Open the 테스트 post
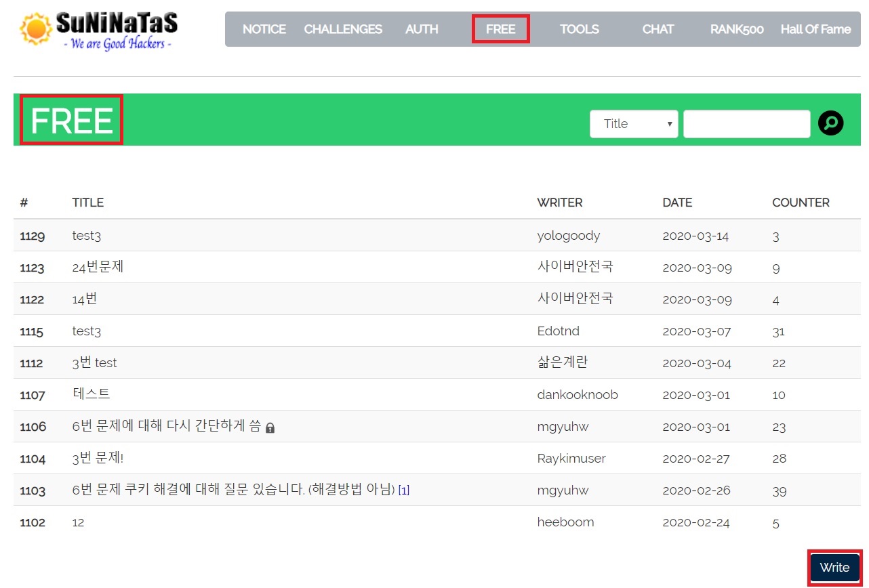The image size is (869, 588). point(91,394)
